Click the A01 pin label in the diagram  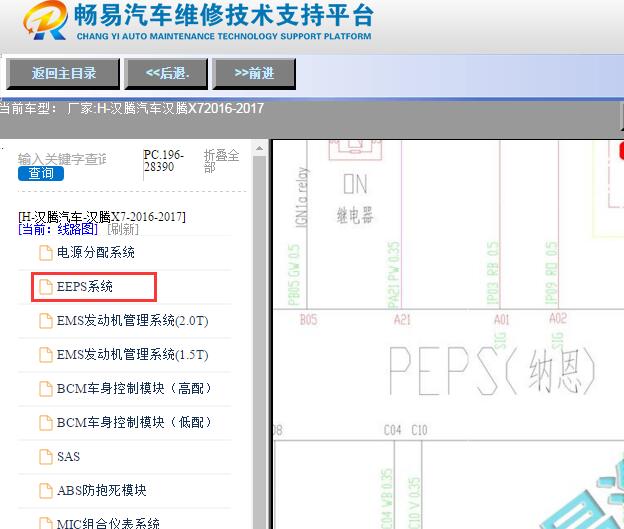501,319
